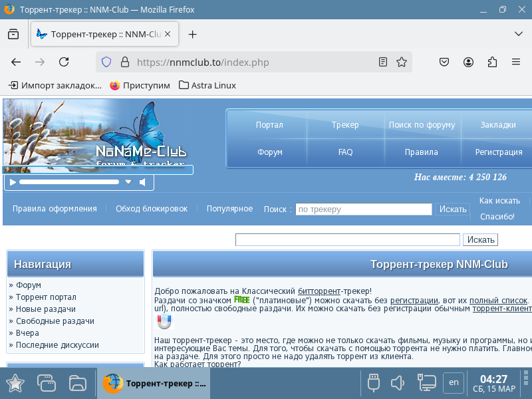Viewport: 532px width, 399px height.
Task: Follow the полный список link
Action: pos(498,301)
